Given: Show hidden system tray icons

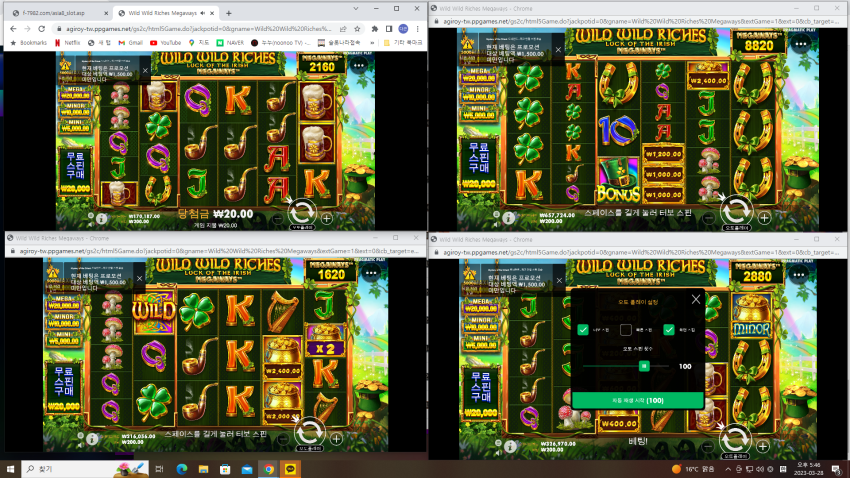Looking at the screenshot, I should click(x=727, y=469).
